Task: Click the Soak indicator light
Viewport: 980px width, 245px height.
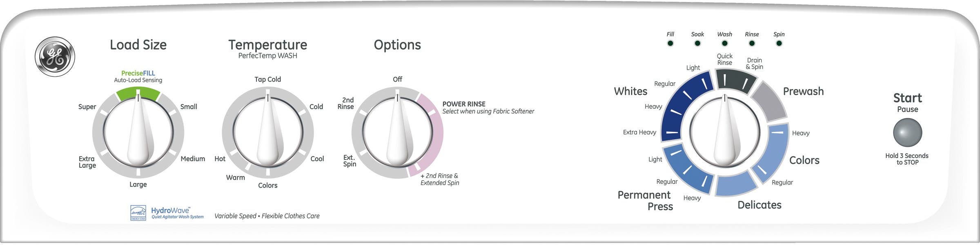Action: (x=697, y=43)
